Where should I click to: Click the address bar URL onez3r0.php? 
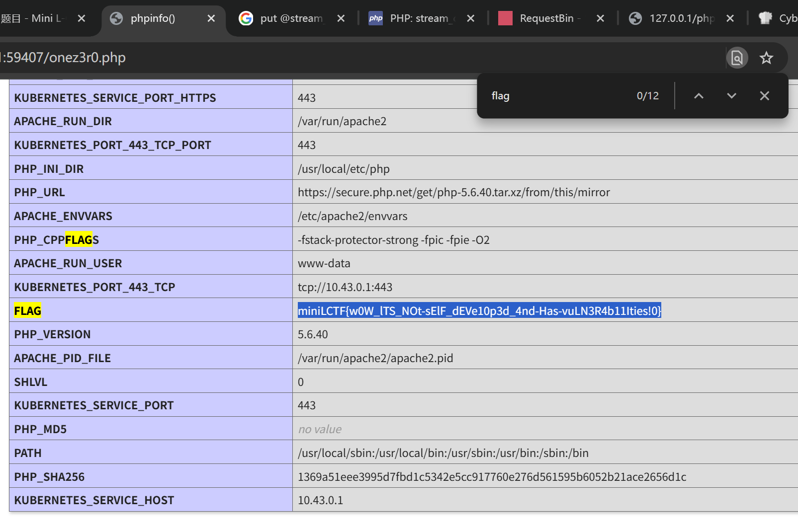tap(65, 58)
